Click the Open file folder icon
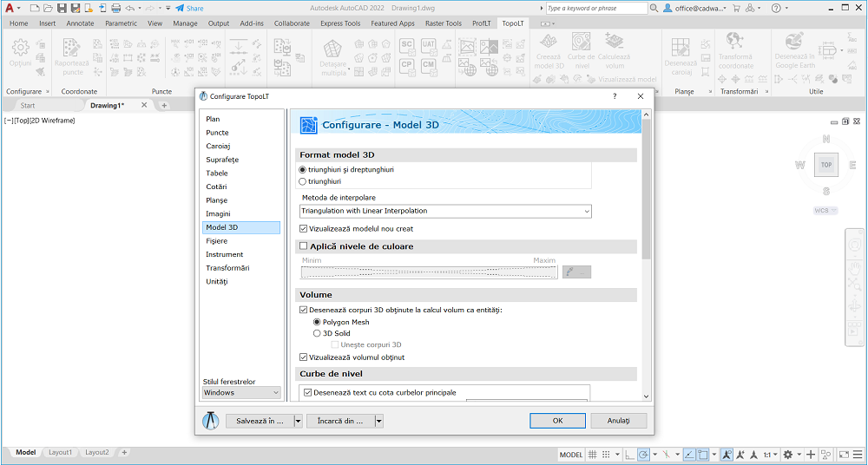The height and width of the screenshot is (465, 868). tap(48, 8)
